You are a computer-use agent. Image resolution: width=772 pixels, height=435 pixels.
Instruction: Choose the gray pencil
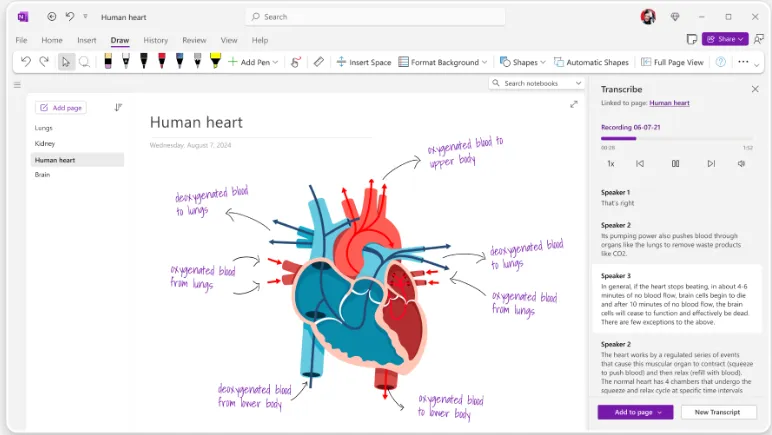pos(197,62)
